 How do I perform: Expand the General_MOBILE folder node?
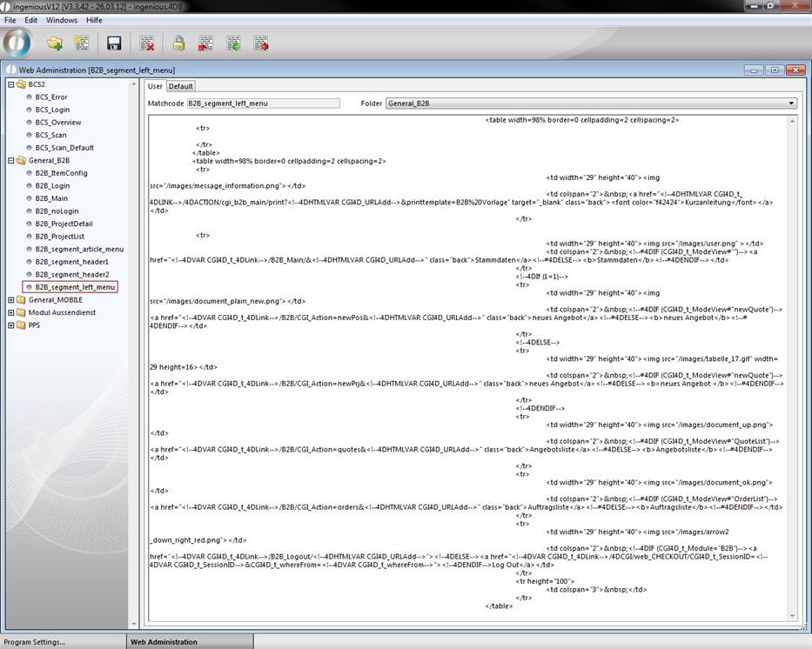[x=10, y=300]
